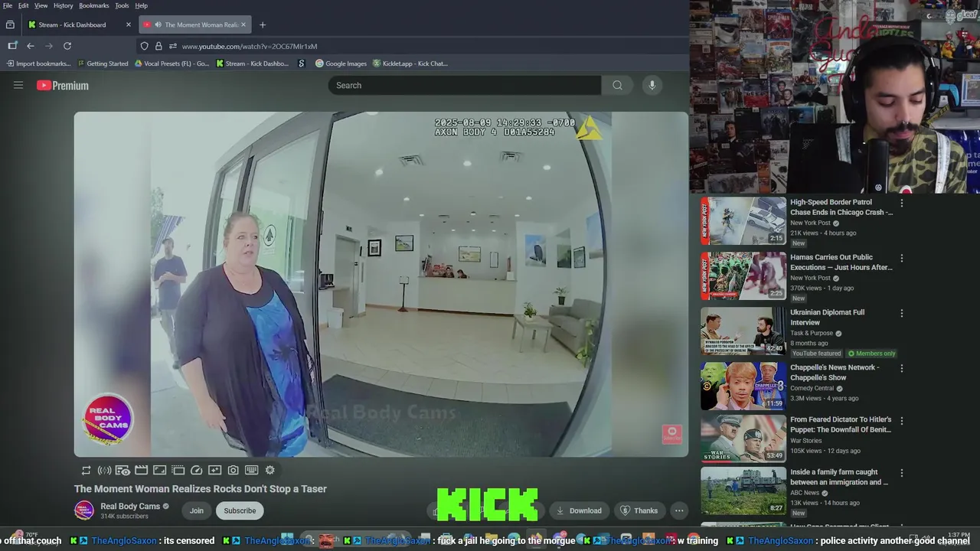The height and width of the screenshot is (551, 980).
Task: Toggle the volume booster icon
Action: pos(105,470)
